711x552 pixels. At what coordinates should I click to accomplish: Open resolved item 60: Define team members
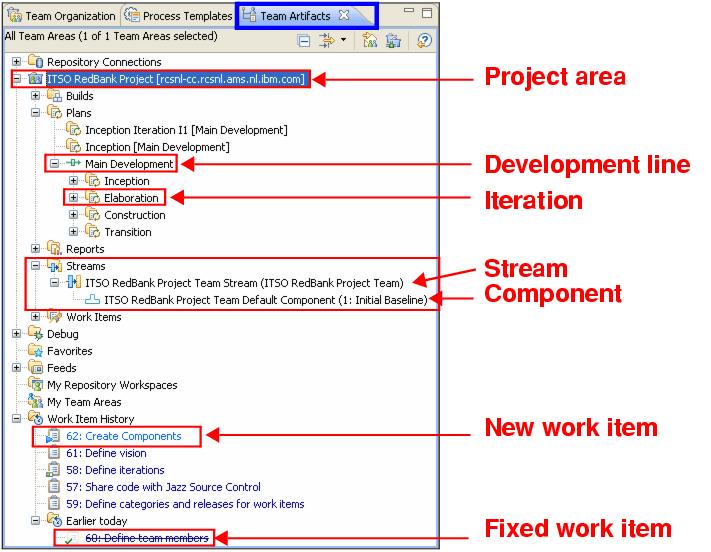(x=147, y=538)
